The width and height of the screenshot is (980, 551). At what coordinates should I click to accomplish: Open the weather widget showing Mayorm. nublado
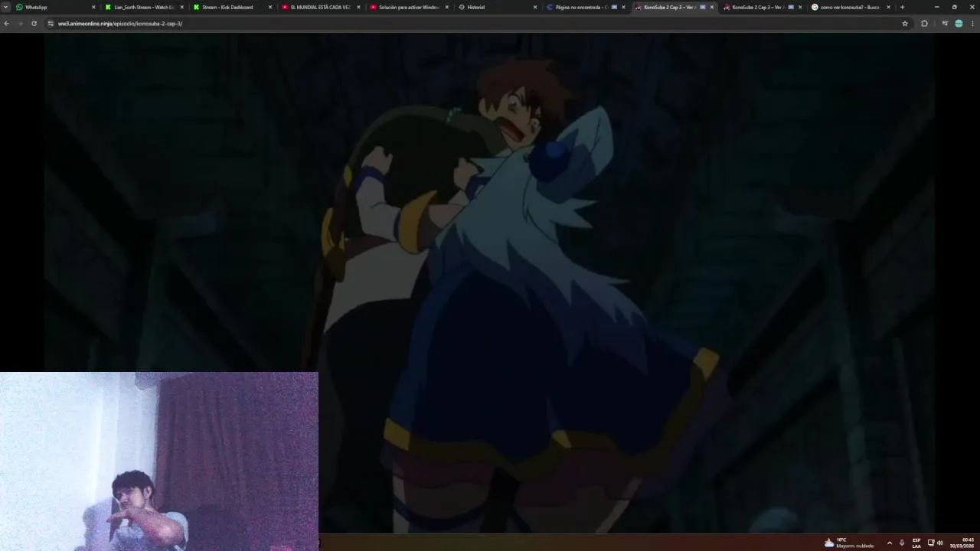click(848, 543)
